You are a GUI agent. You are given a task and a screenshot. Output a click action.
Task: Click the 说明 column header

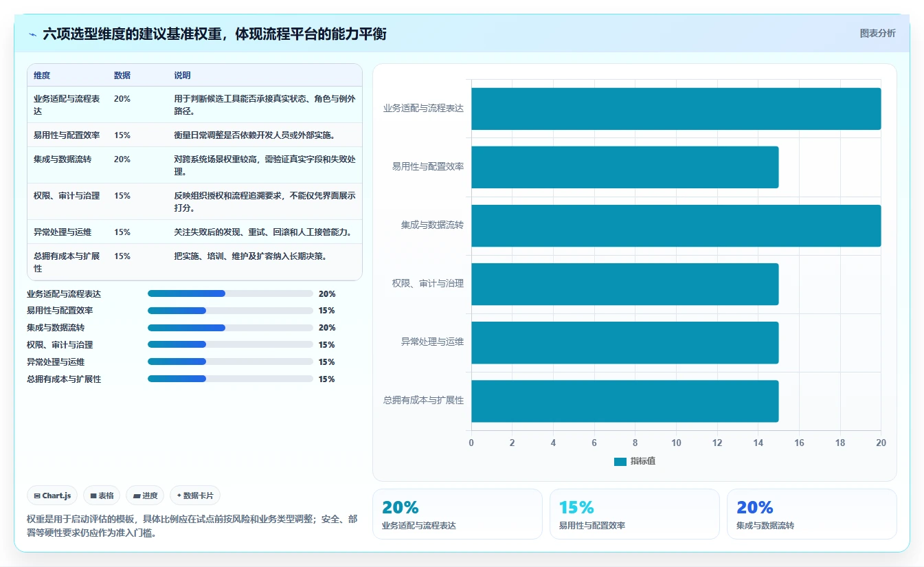point(183,76)
